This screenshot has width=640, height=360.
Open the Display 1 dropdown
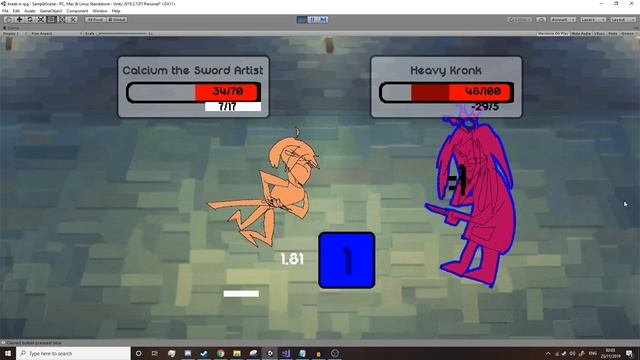[15, 33]
